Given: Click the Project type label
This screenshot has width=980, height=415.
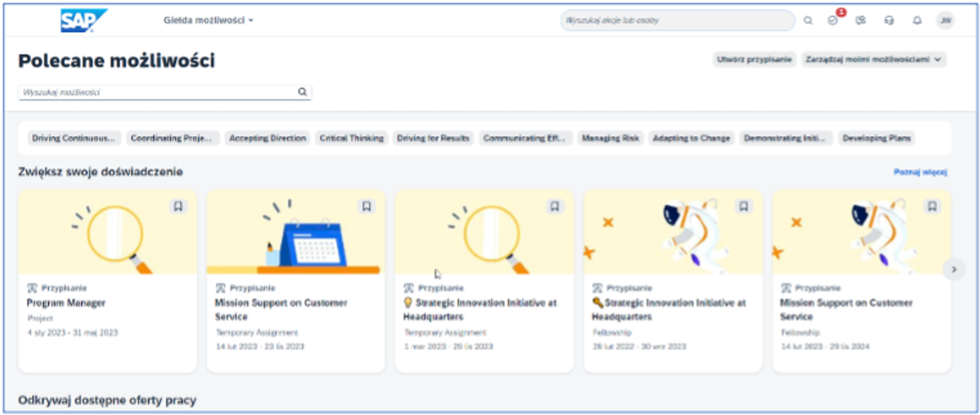Looking at the screenshot, I should click(x=40, y=318).
